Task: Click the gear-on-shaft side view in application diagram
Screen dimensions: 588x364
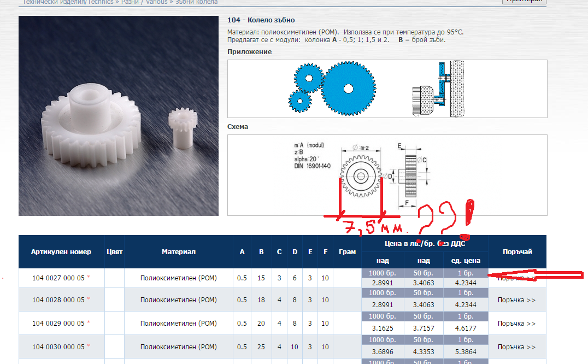Action: [x=438, y=89]
